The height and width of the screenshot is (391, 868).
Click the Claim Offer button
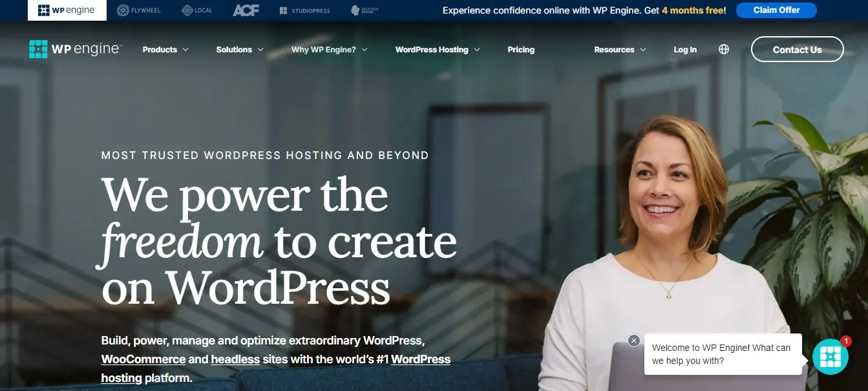coord(776,10)
